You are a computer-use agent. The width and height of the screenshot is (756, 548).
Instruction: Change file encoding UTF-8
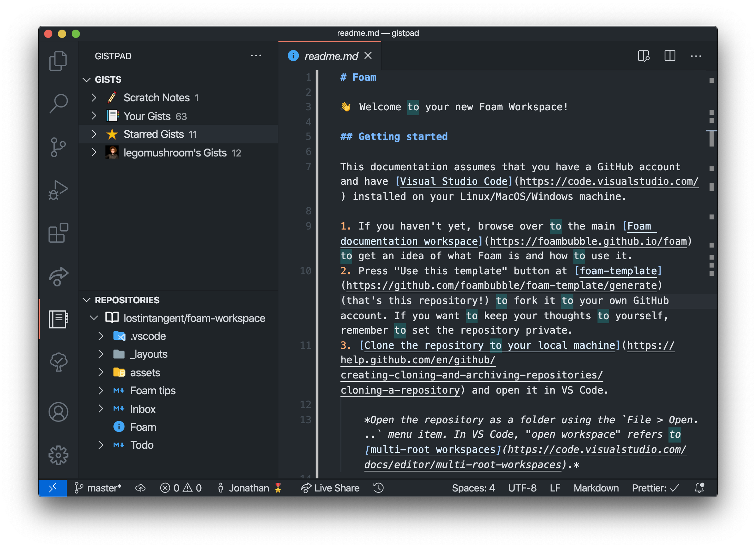click(x=522, y=488)
